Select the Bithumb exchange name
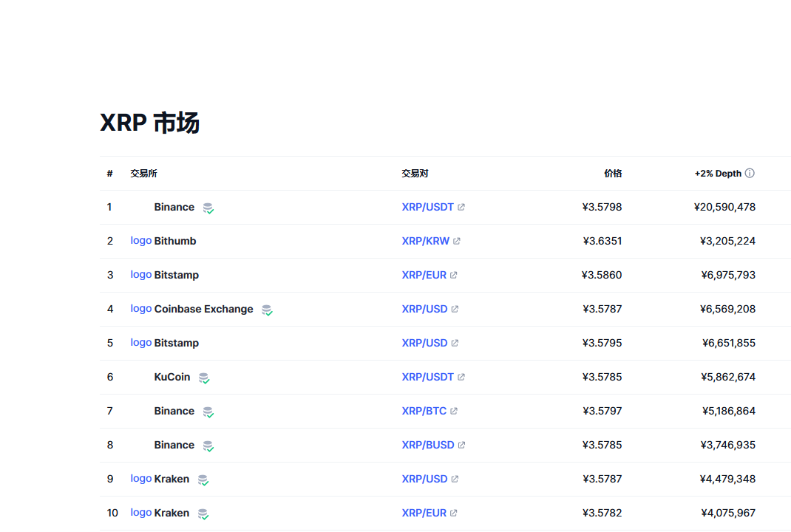 coord(175,241)
